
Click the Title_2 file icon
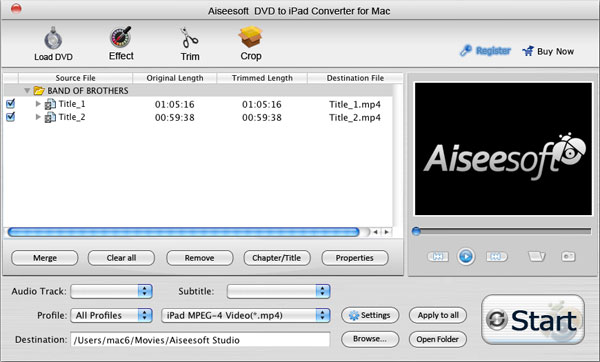[50, 117]
